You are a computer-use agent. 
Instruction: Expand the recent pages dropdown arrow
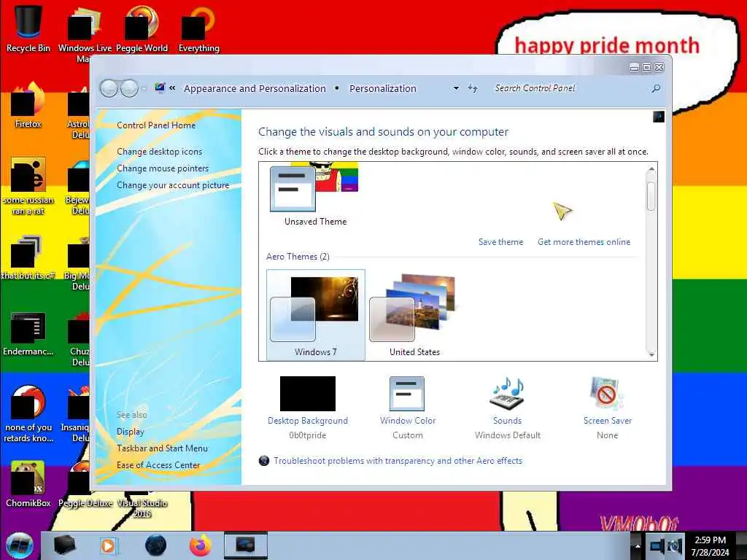144,88
